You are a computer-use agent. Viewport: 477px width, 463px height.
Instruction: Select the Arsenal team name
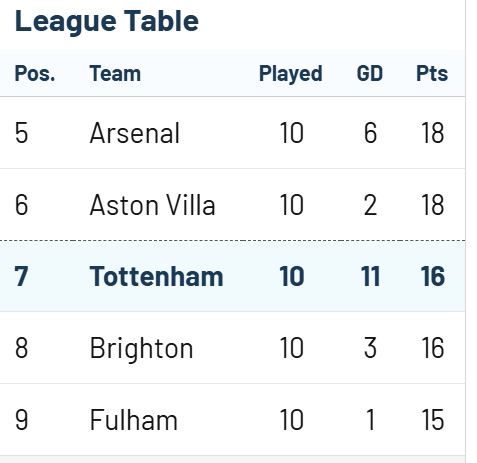135,133
